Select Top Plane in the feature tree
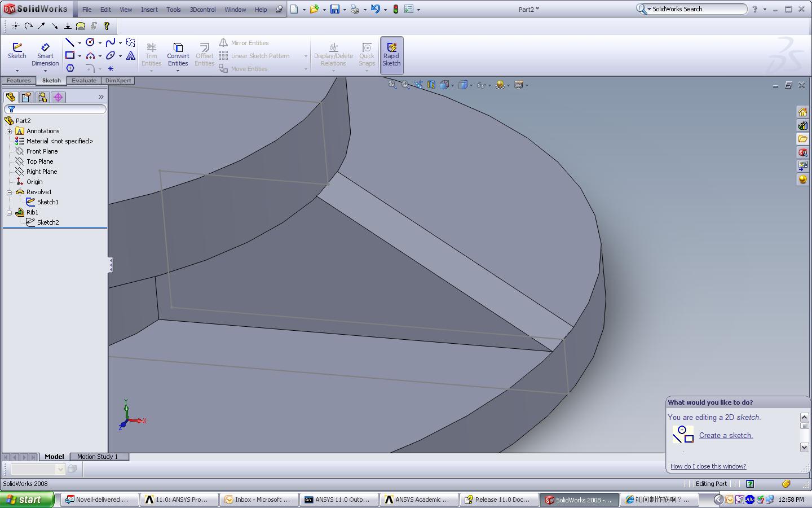This screenshot has height=508, width=812. click(39, 161)
